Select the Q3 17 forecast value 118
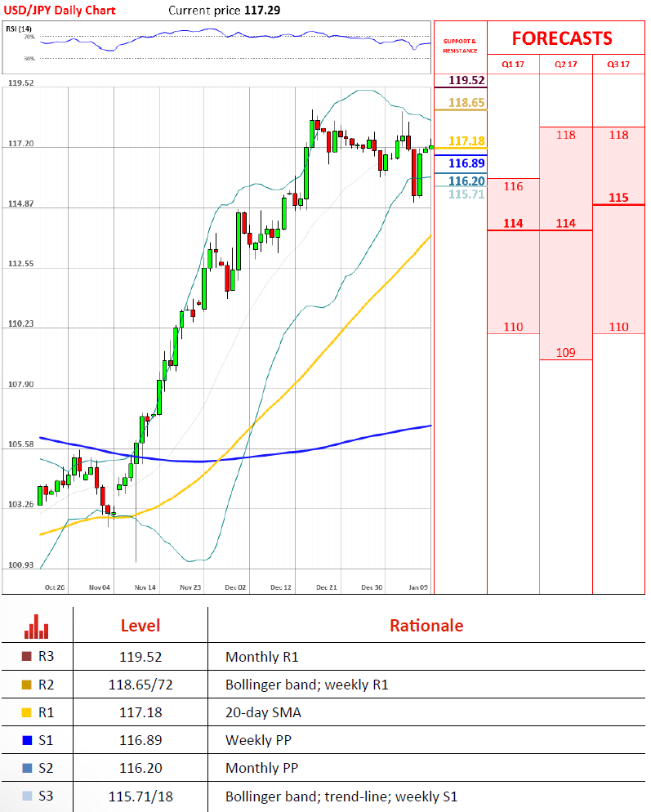Screen dimensions: 651x812 tap(619, 135)
